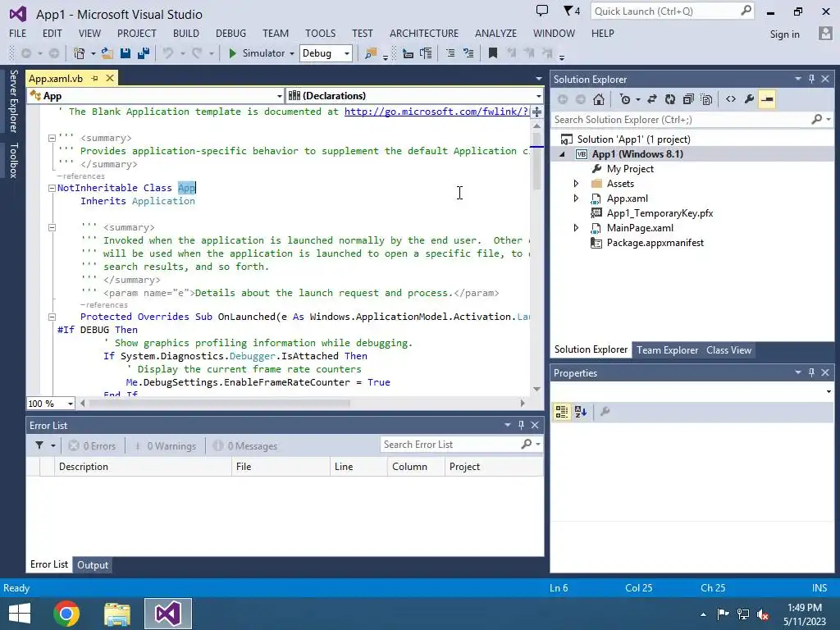The width and height of the screenshot is (840, 630).
Task: Click the muted volume icon in system tray
Action: [764, 614]
